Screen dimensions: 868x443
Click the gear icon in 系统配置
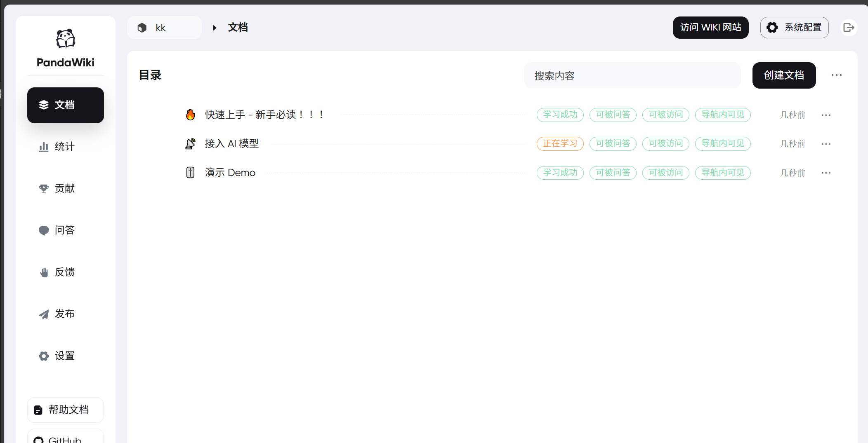[x=772, y=28]
